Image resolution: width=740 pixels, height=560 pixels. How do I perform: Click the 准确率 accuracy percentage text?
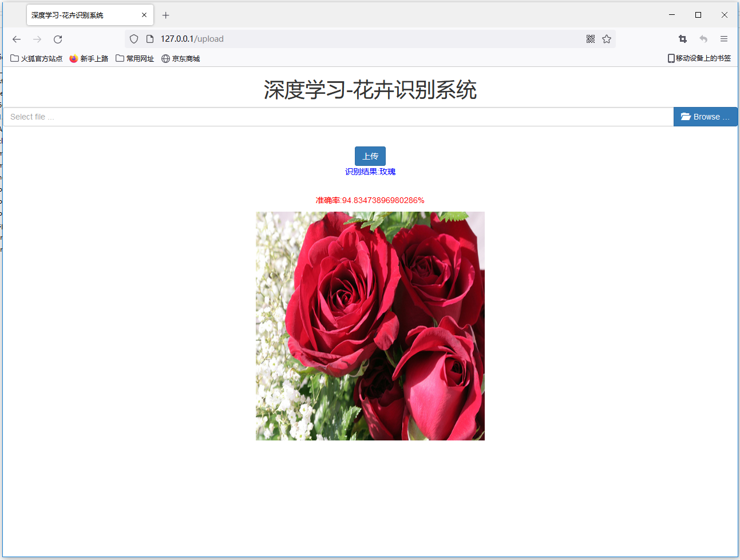click(x=370, y=200)
